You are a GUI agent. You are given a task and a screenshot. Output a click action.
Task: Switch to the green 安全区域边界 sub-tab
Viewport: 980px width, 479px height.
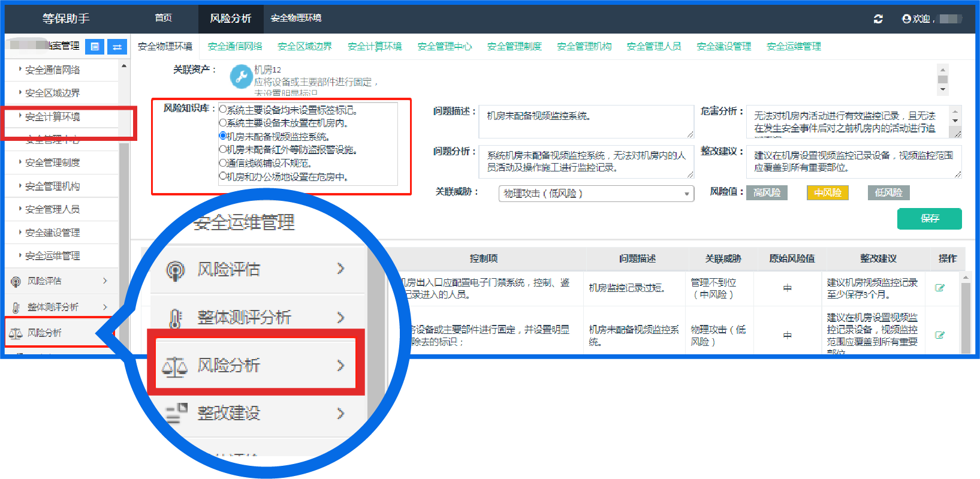coord(304,46)
